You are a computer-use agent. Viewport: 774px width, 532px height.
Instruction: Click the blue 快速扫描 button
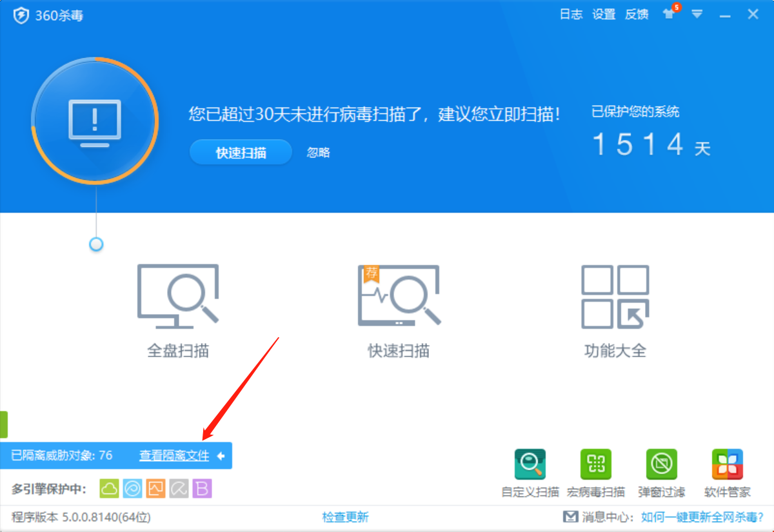tap(241, 153)
